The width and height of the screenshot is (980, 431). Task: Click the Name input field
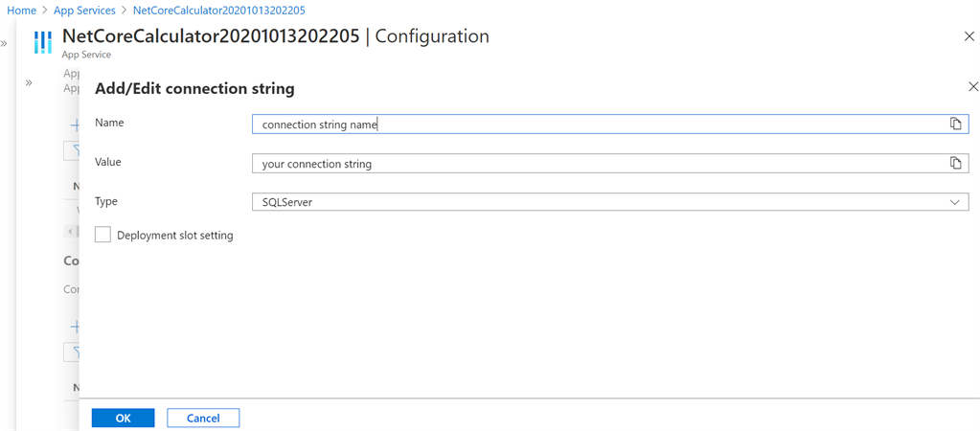[x=610, y=124]
